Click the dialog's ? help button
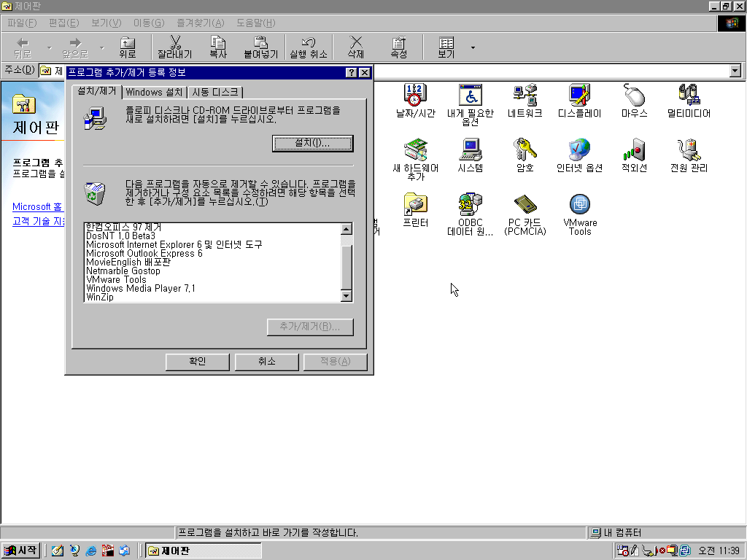The height and width of the screenshot is (560, 747). pos(351,72)
